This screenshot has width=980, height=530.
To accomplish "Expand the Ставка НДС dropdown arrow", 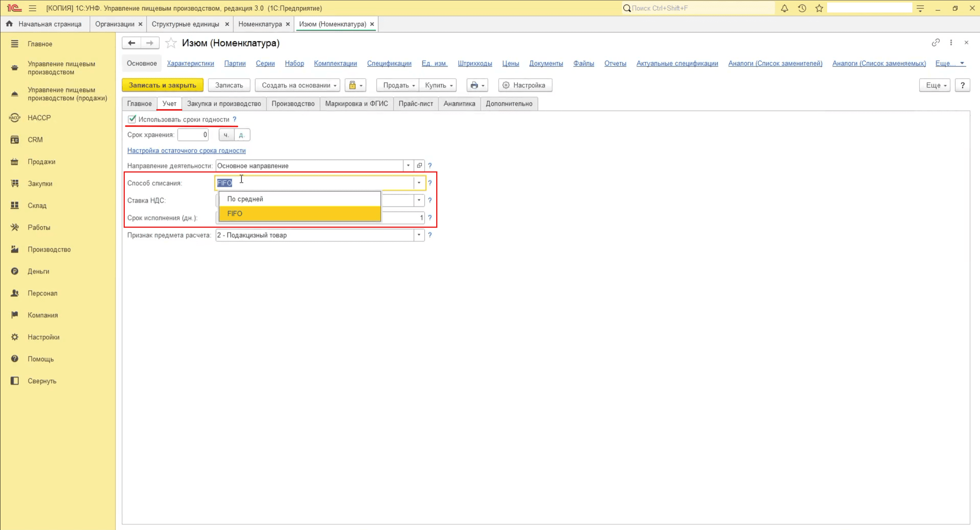I will (x=419, y=200).
